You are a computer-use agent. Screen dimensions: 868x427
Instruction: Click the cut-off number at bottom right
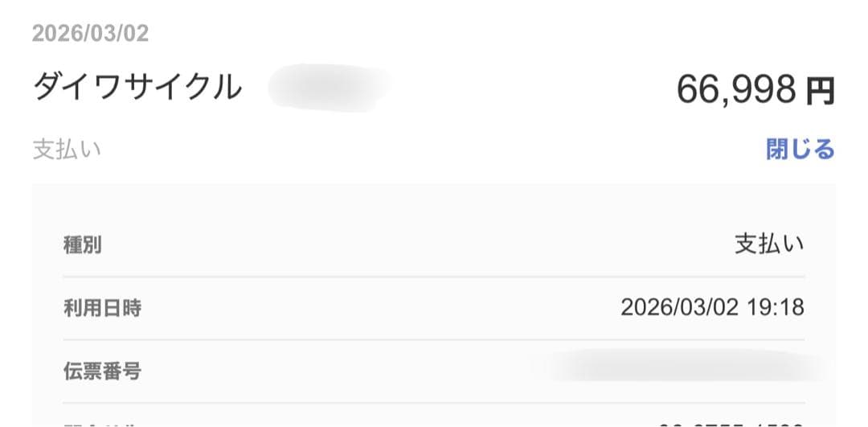pyautogui.click(x=730, y=422)
